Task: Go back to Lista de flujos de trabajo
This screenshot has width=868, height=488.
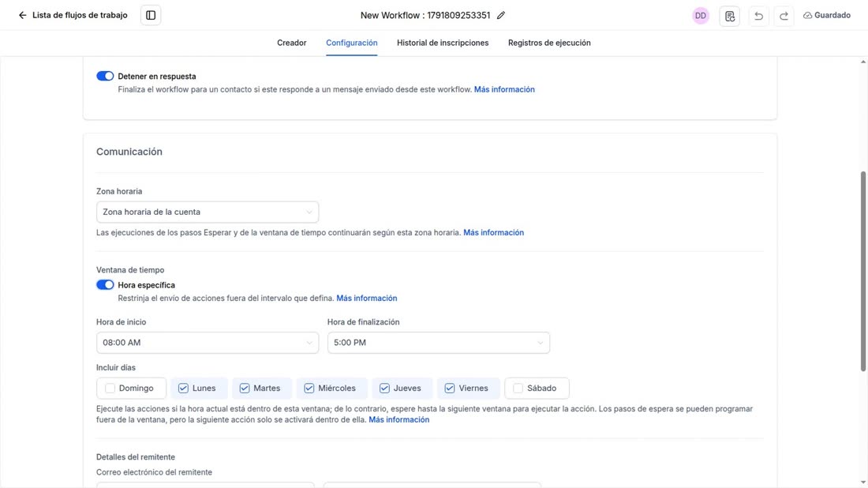Action: pos(73,15)
